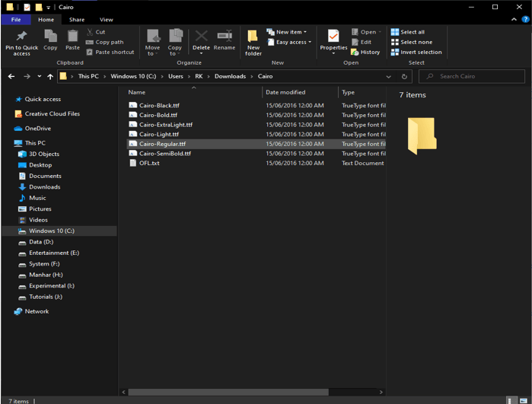
Task: Click Cut in the Clipboard group
Action: 96,32
